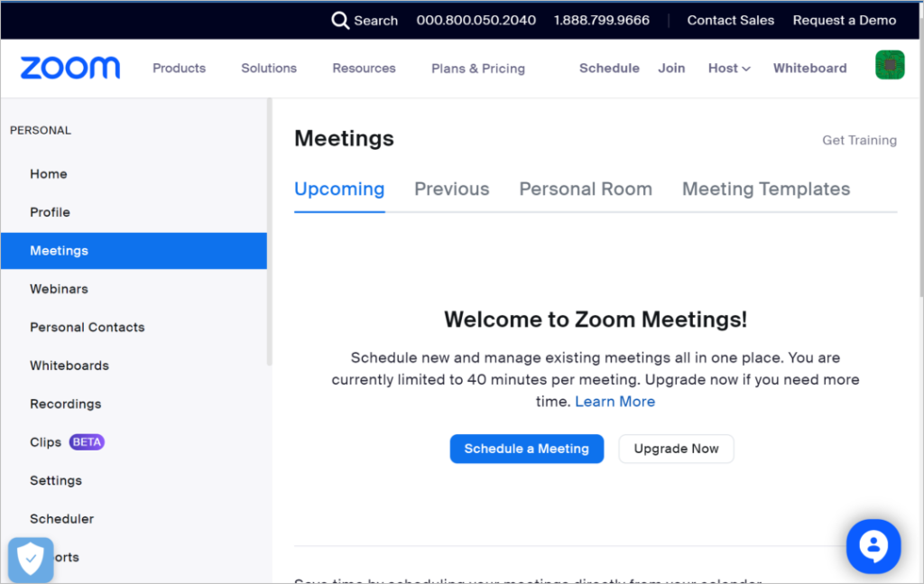Open the Resources menu
This screenshot has height=584, width=924.
pos(365,69)
